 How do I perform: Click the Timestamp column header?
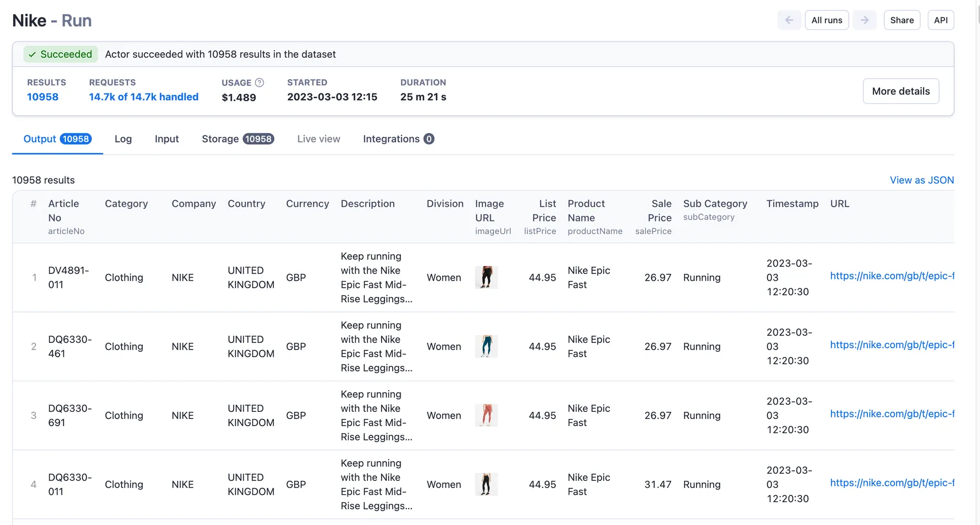coord(792,204)
